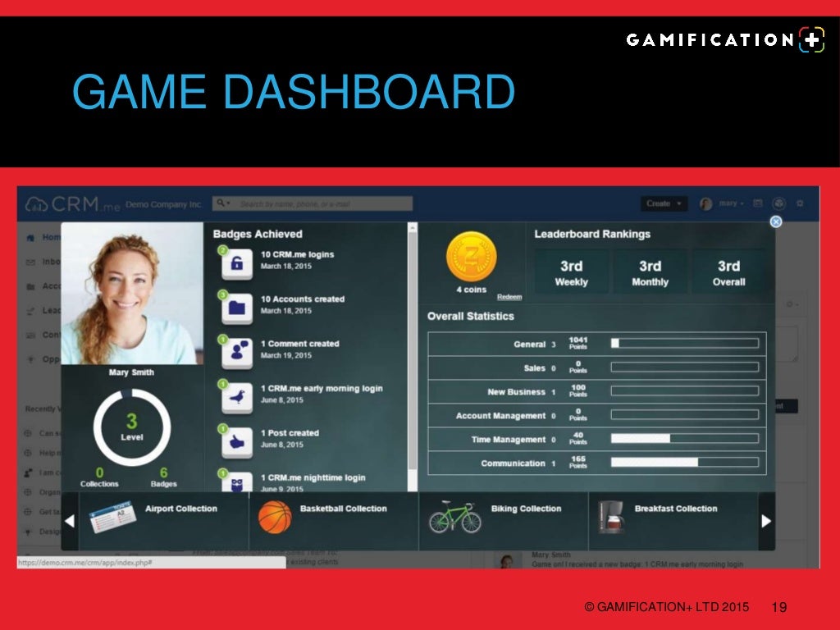This screenshot has width=840, height=630.
Task: Open the Basketball Collection ball icon
Action: pos(275,517)
